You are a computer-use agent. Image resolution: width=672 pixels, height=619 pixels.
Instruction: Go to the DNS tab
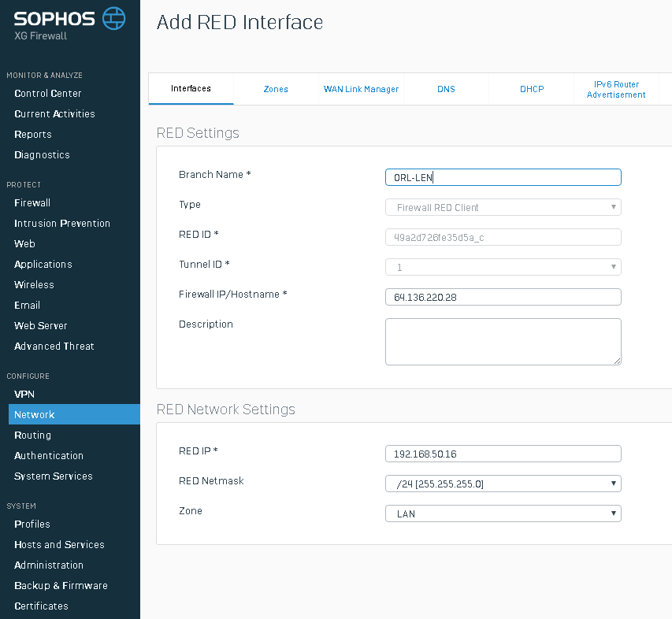446,89
